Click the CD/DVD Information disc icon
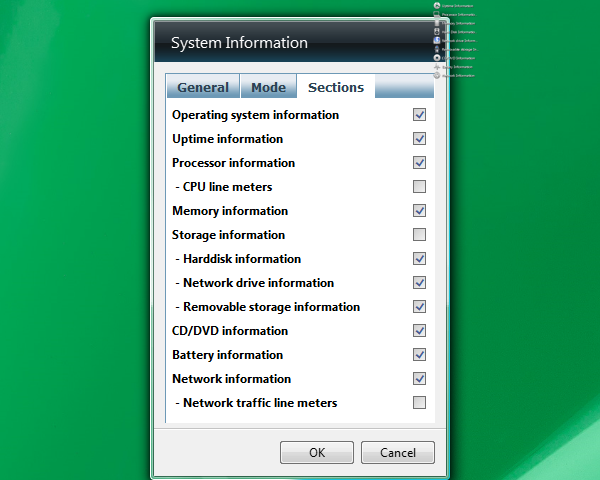 (437, 58)
